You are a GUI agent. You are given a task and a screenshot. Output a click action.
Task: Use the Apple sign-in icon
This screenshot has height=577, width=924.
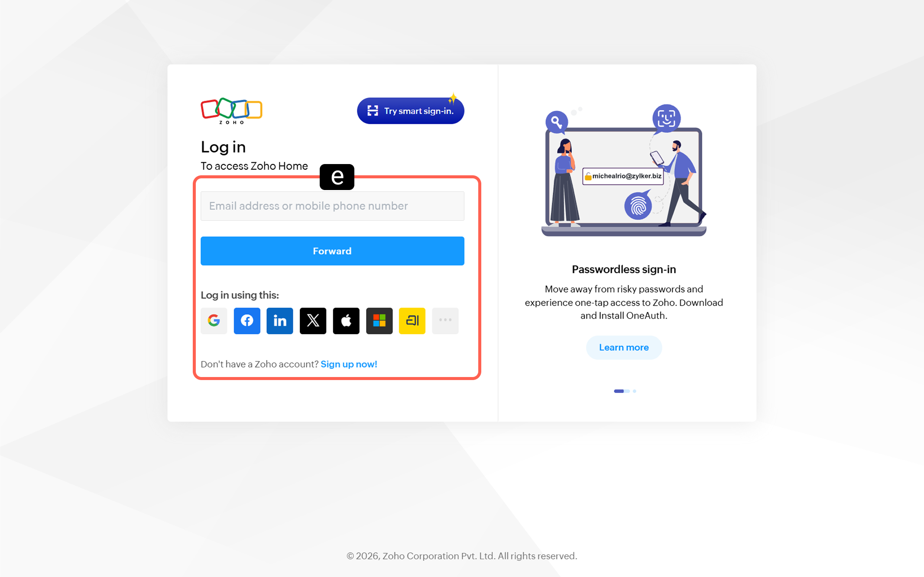point(346,321)
